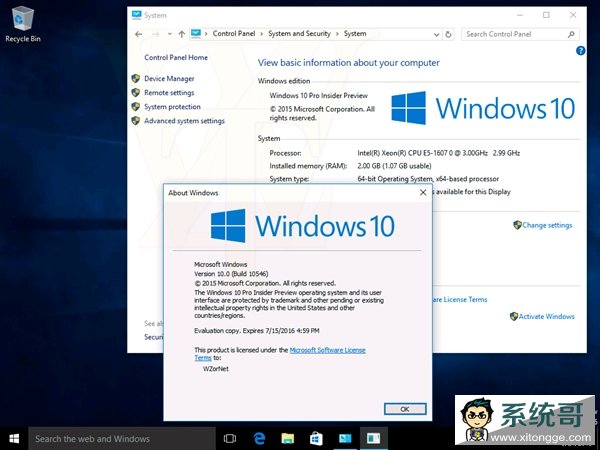
Task: Click Change settings link in System window
Action: click(547, 225)
